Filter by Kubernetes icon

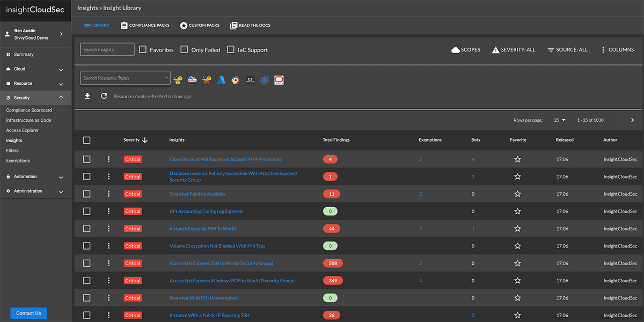coord(264,80)
